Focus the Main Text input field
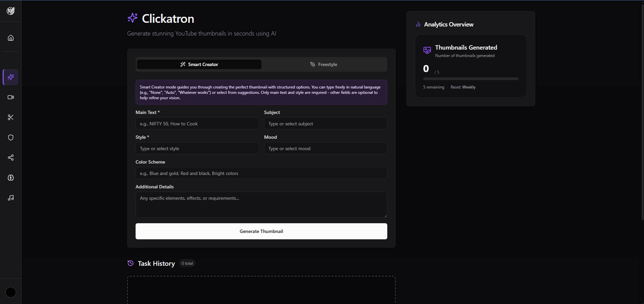 197,123
